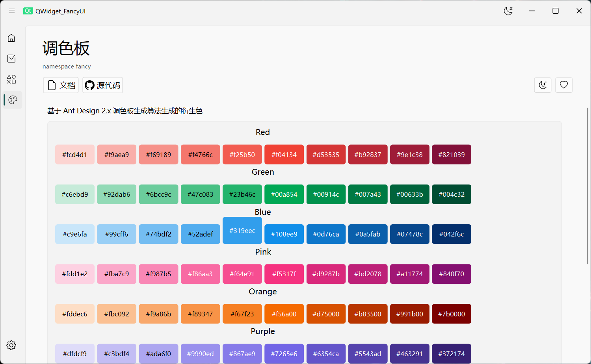The width and height of the screenshot is (591, 364).
Task: Toggle theme with moon-star button
Action: point(543,85)
